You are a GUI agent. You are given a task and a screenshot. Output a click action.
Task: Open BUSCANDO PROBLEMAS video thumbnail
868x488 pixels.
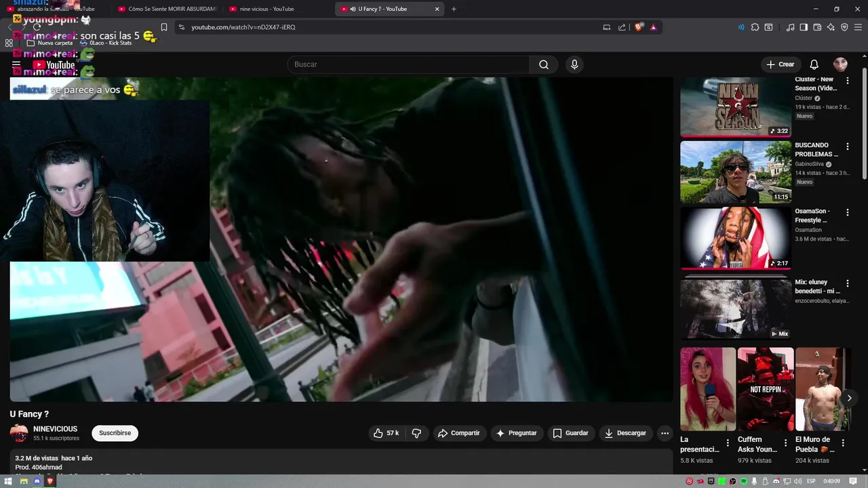(736, 172)
